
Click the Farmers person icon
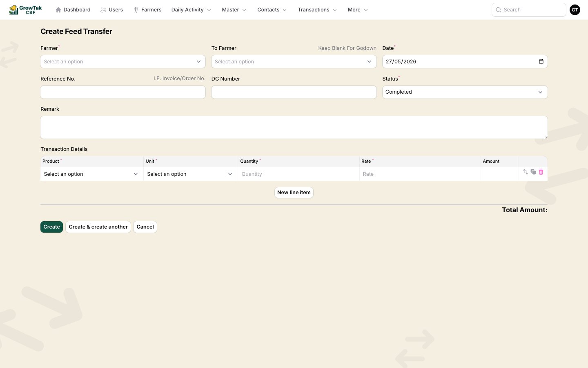pyautogui.click(x=136, y=10)
